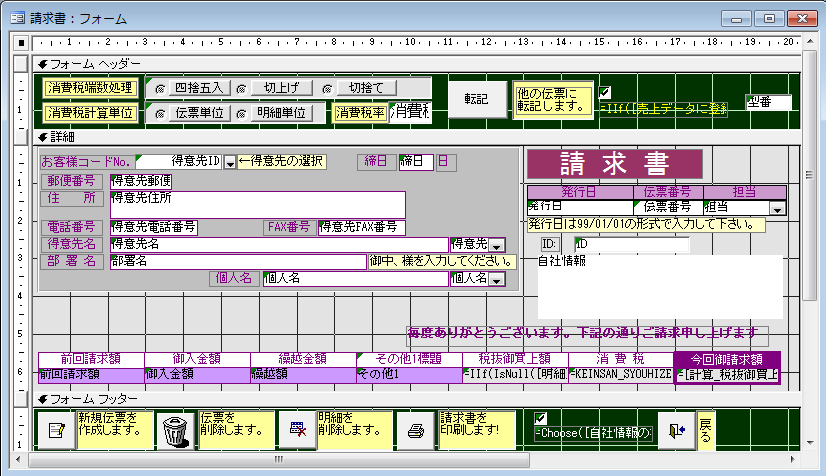Click the 得意先名 text box
This screenshot has height=476, width=826.
[x=279, y=244]
